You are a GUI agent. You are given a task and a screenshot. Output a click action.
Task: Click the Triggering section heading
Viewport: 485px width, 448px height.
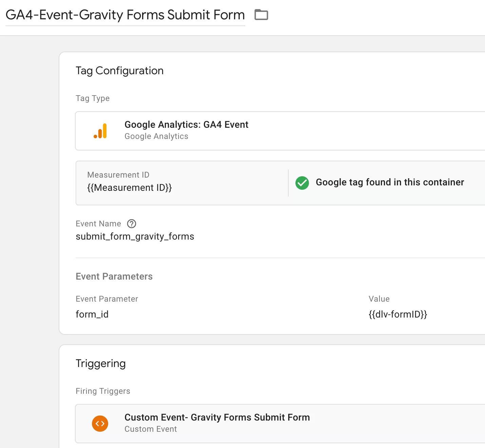click(x=101, y=363)
